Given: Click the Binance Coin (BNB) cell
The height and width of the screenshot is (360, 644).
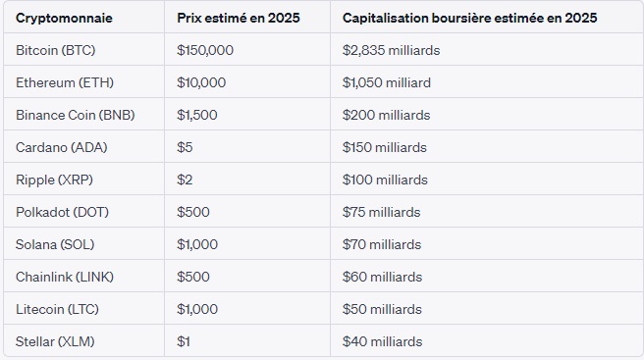Looking at the screenshot, I should point(76,115).
